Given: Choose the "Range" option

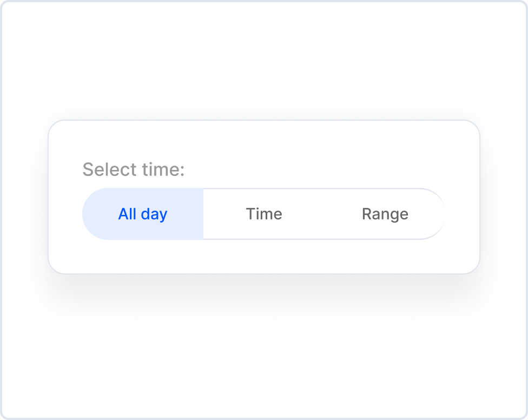Looking at the screenshot, I should 385,214.
